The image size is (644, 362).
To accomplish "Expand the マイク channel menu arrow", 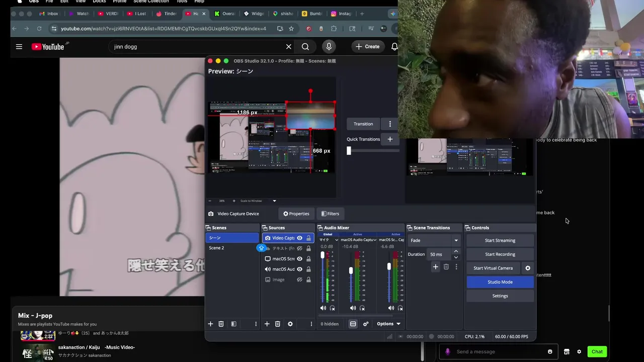I will (x=337, y=240).
